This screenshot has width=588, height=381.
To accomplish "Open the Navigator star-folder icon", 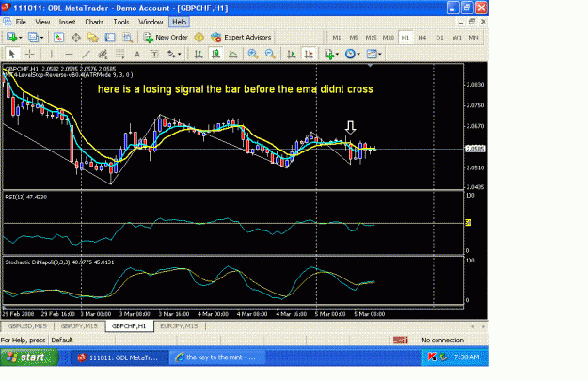I will (92, 37).
